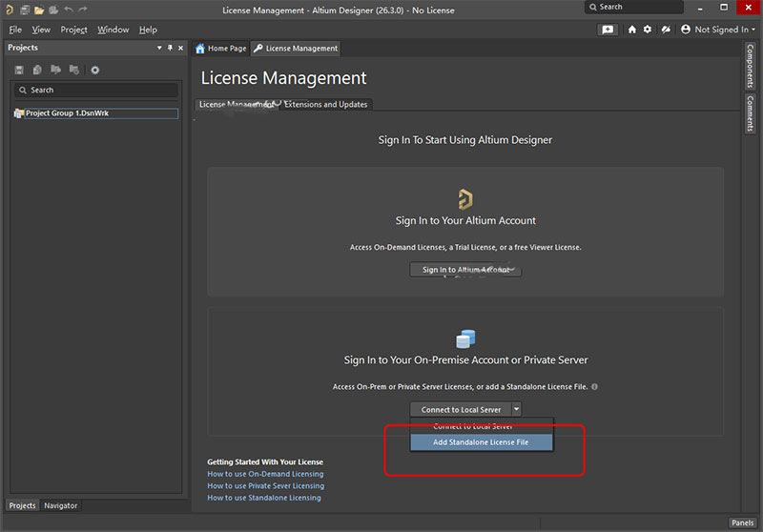Open the Projects panel options dropdown arrow
The width and height of the screenshot is (763, 532).
[159, 48]
